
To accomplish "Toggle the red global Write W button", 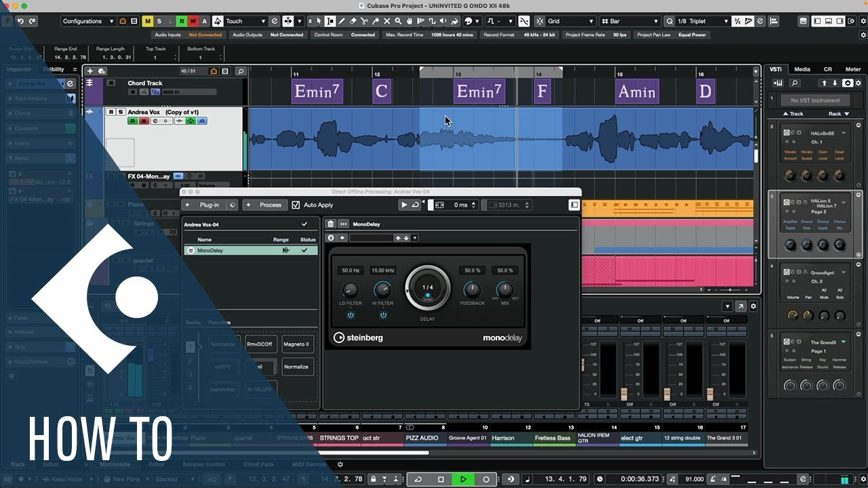I will (193, 21).
